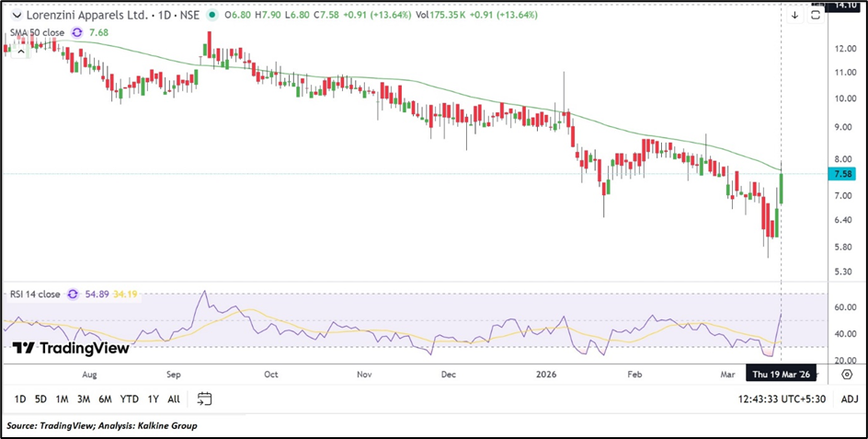Click the Thu 19 Mar '26 date marker
The image size is (868, 439).
click(781, 375)
